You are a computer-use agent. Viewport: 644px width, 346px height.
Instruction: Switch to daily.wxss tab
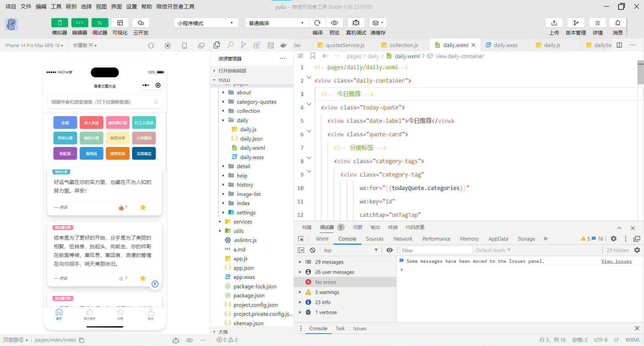coord(505,45)
